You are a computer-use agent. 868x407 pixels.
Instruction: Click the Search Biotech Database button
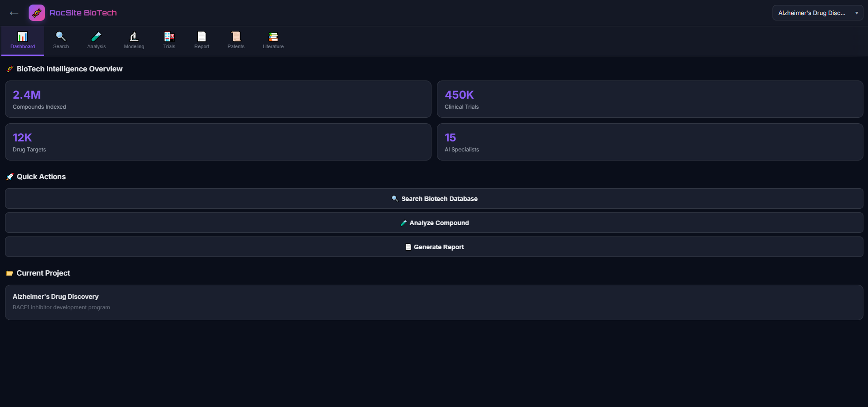click(434, 199)
